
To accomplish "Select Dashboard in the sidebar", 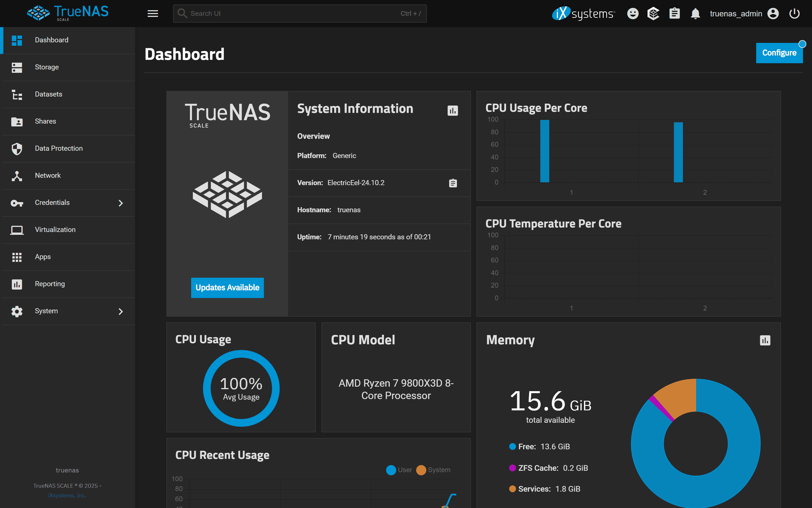I will (x=67, y=40).
